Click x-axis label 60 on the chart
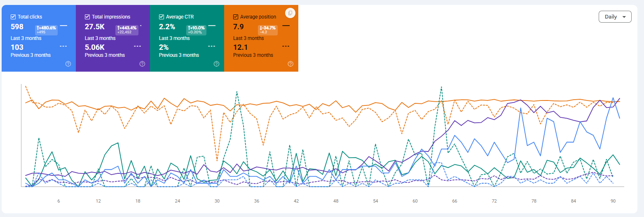Viewport: 644px width, 217px height. coord(415,201)
